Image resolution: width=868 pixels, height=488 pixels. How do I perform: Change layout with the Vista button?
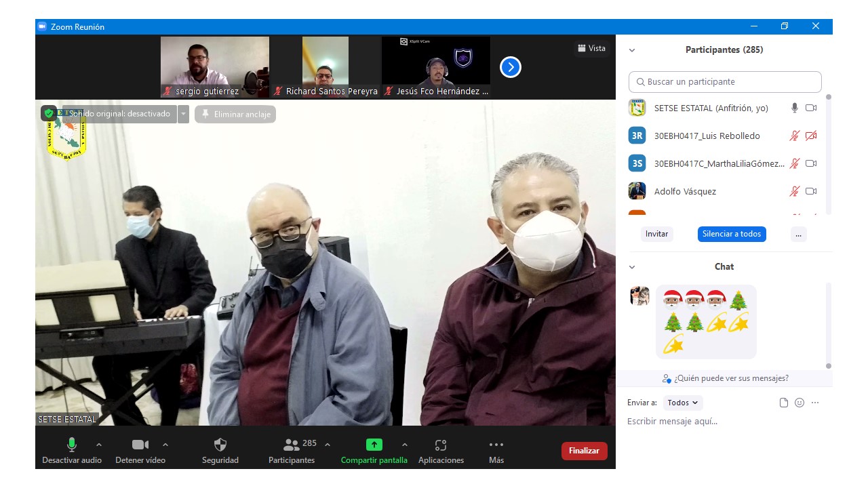click(591, 48)
